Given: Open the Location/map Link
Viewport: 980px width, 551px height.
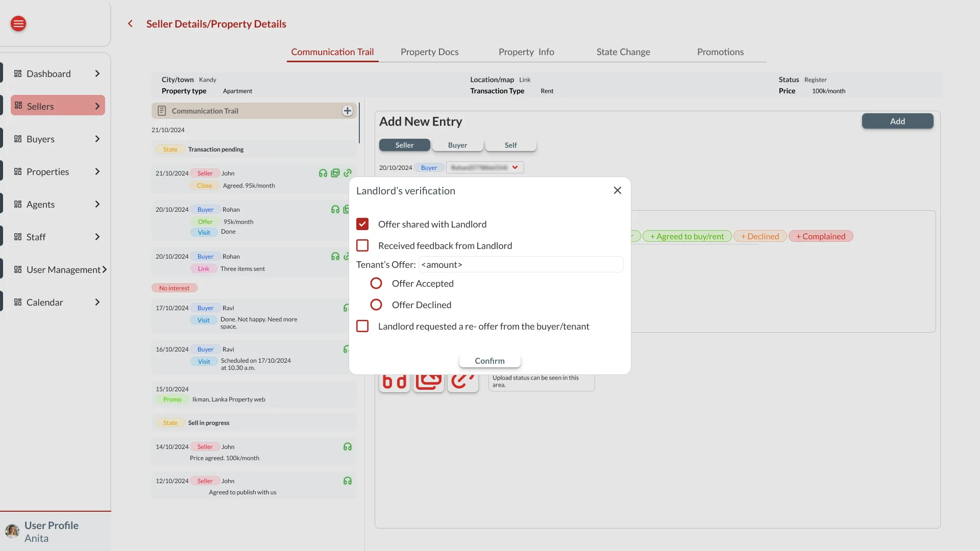Looking at the screenshot, I should tap(525, 80).
